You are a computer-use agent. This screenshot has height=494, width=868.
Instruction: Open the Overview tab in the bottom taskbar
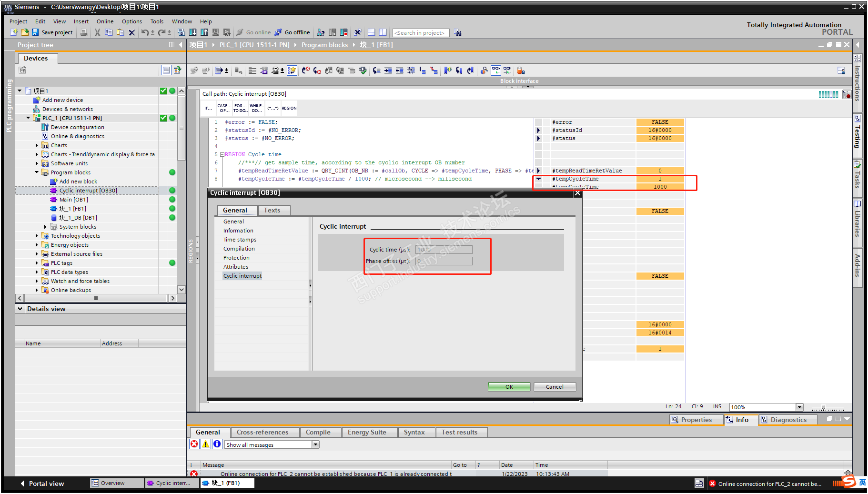pyautogui.click(x=117, y=483)
